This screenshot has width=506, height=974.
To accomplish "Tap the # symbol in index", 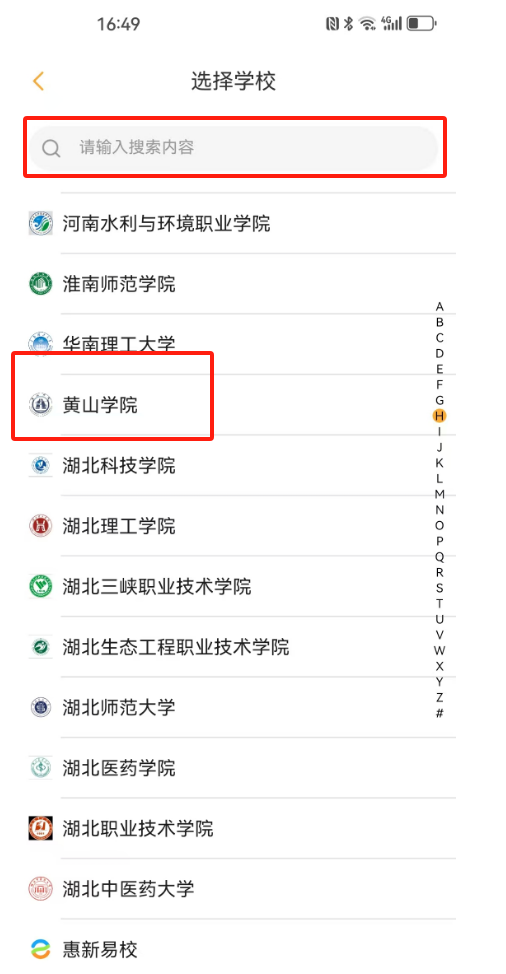I will (x=440, y=713).
